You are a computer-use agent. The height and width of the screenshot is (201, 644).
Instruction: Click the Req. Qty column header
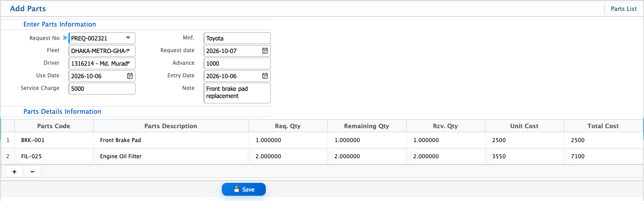(288, 126)
